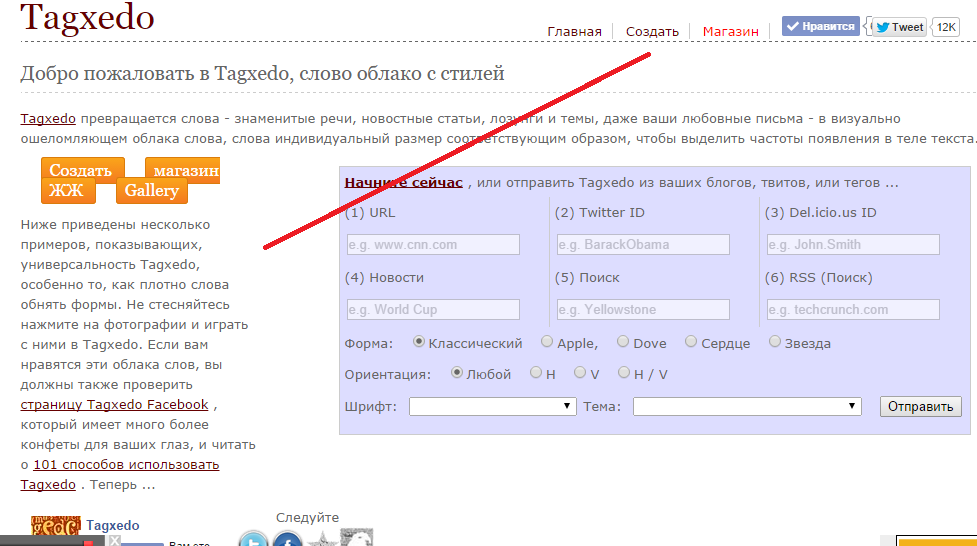
Task: Click the Facebook Нравится like button
Action: click(821, 26)
